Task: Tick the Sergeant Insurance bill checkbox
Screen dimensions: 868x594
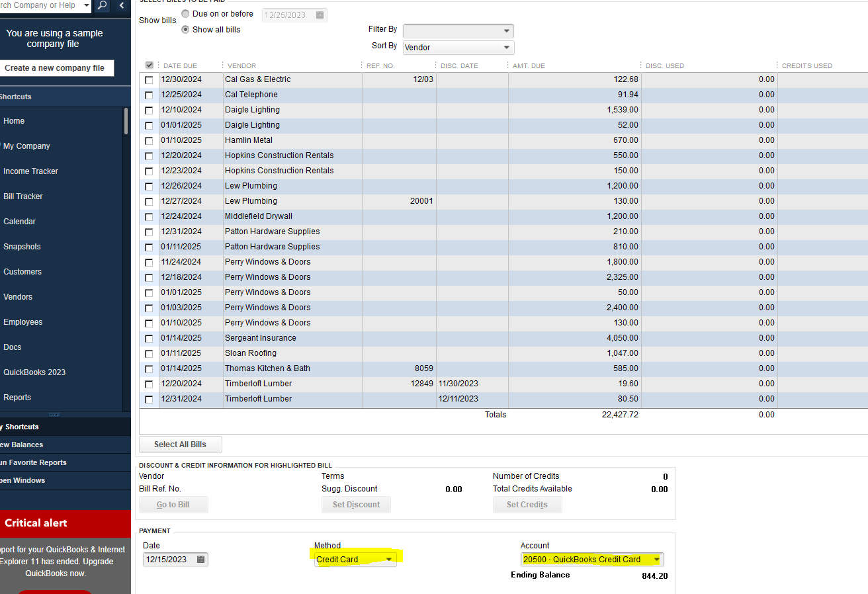Action: 149,339
